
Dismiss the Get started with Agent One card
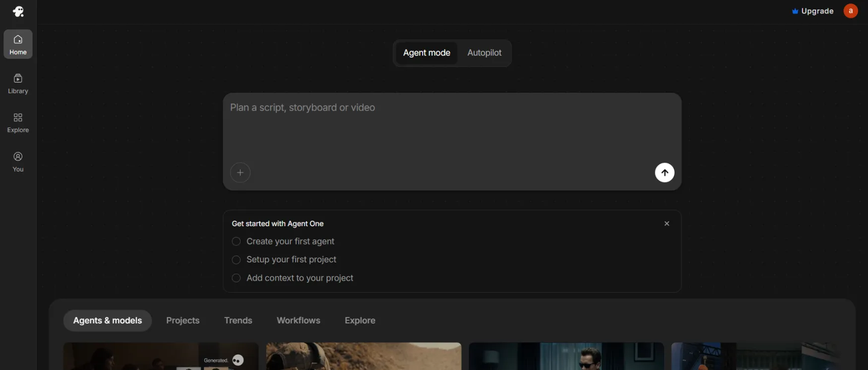[667, 224]
